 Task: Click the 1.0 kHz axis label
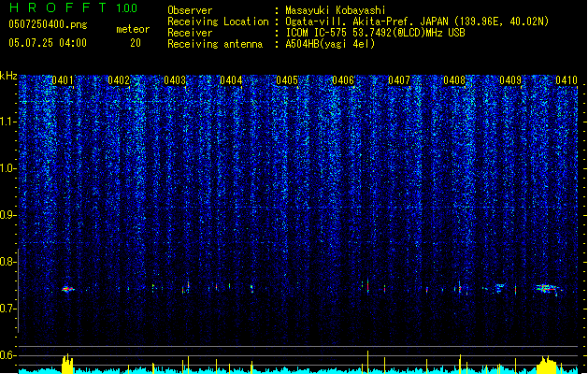(x=7, y=168)
